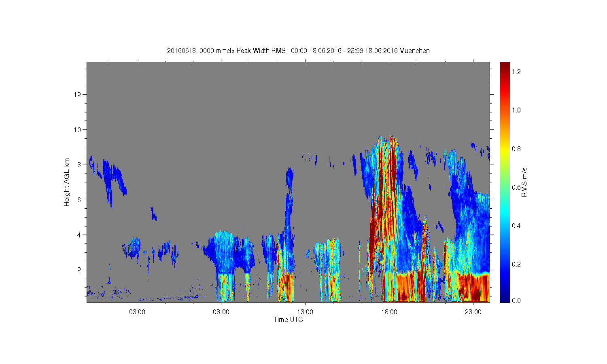
Task: Click the 13:00 time tick label
Action: [x=305, y=312]
